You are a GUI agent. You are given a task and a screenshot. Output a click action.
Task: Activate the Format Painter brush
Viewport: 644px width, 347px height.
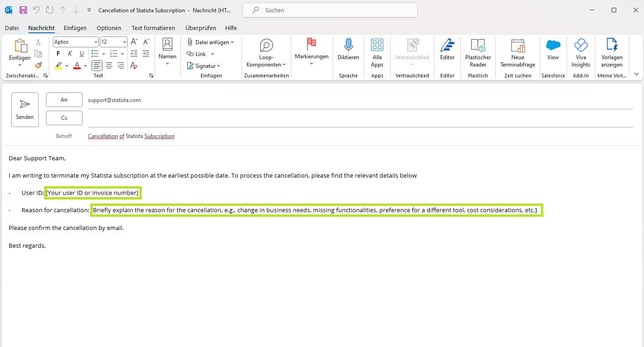click(38, 66)
